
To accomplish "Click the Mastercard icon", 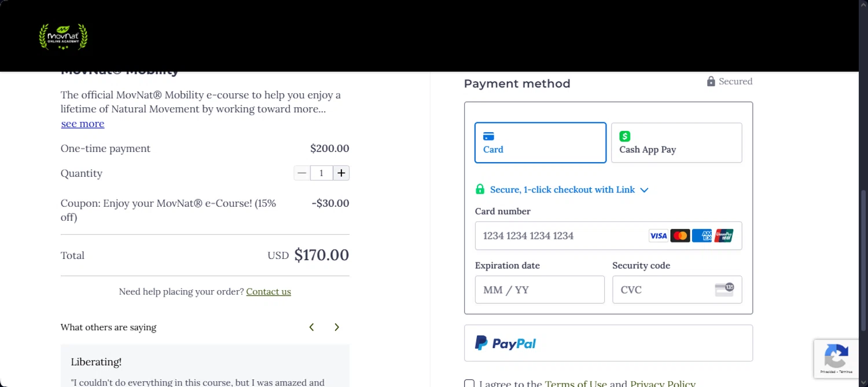I will pos(680,236).
